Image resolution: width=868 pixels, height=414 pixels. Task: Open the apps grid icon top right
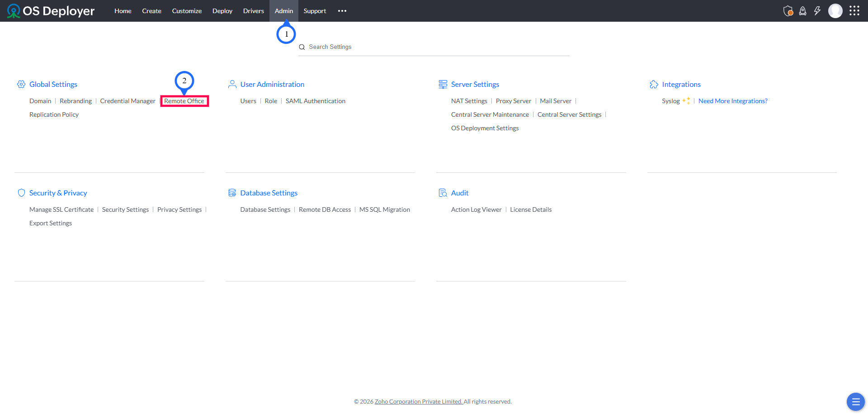(x=854, y=10)
